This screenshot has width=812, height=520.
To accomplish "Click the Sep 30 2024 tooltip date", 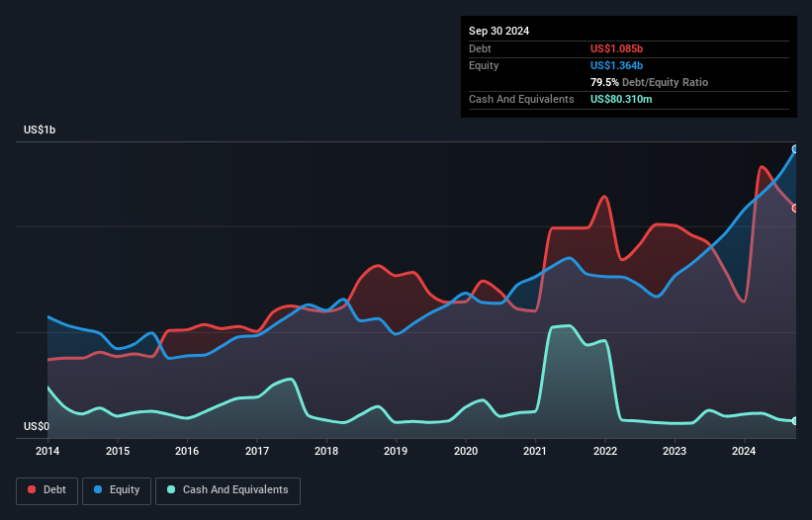I will click(498, 31).
